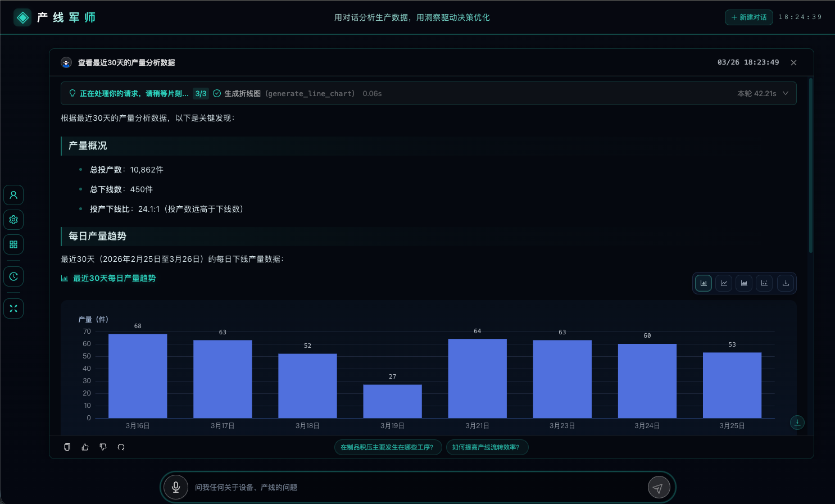The image size is (835, 504).
Task: Like the response with thumbs up
Action: coord(85,447)
